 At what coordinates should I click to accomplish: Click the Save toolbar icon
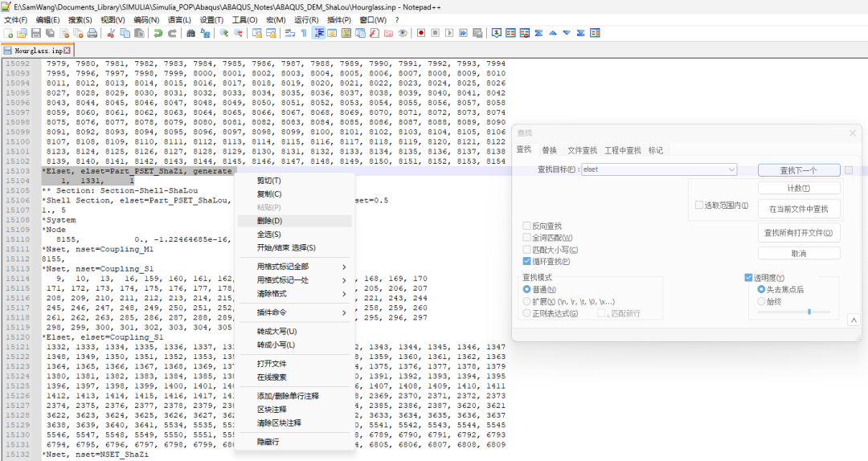tap(36, 33)
